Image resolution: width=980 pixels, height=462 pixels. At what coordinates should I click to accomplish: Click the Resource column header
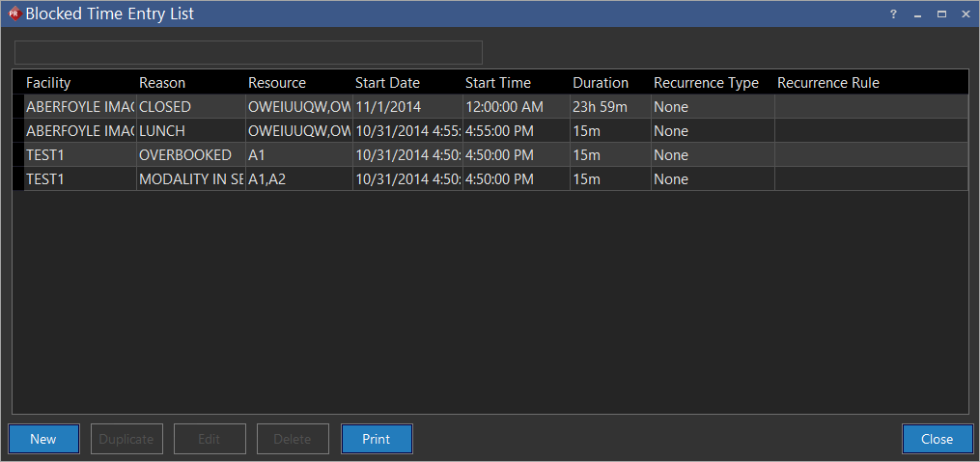coord(277,83)
